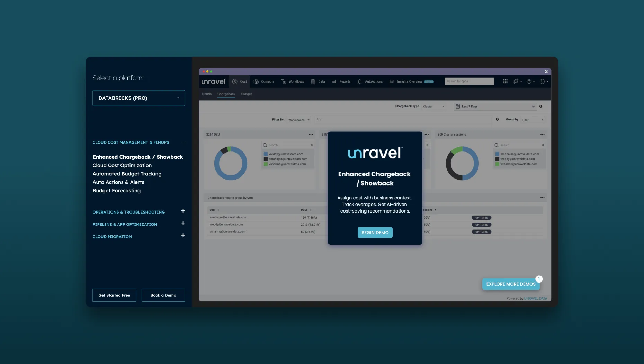Open the Reports section
This screenshot has width=644, height=364.
341,81
